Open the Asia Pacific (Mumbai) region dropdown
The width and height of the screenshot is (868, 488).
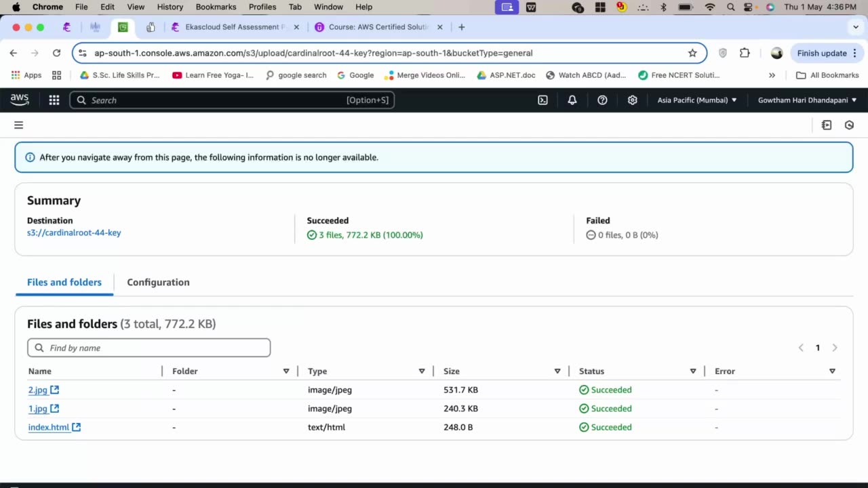click(697, 100)
